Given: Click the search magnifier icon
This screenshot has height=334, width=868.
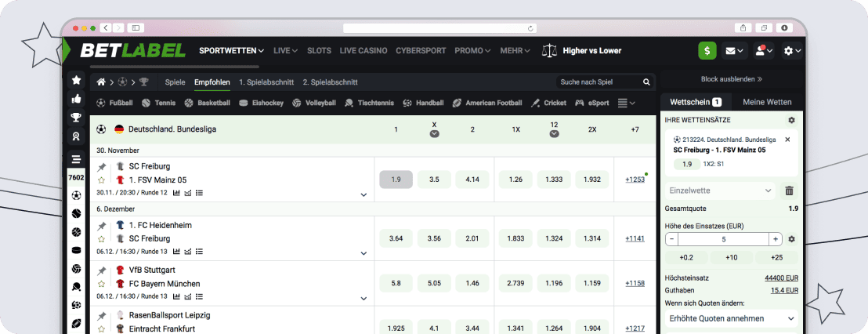Looking at the screenshot, I should coord(646,82).
